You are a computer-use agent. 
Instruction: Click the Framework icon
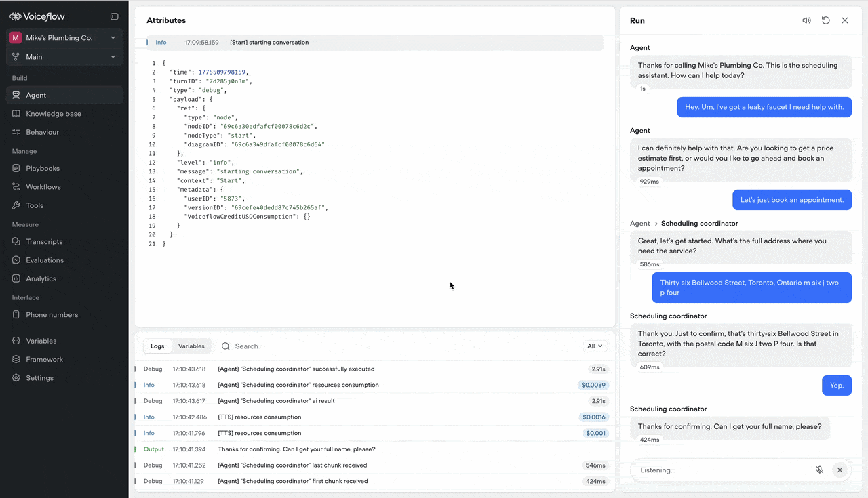pos(17,360)
